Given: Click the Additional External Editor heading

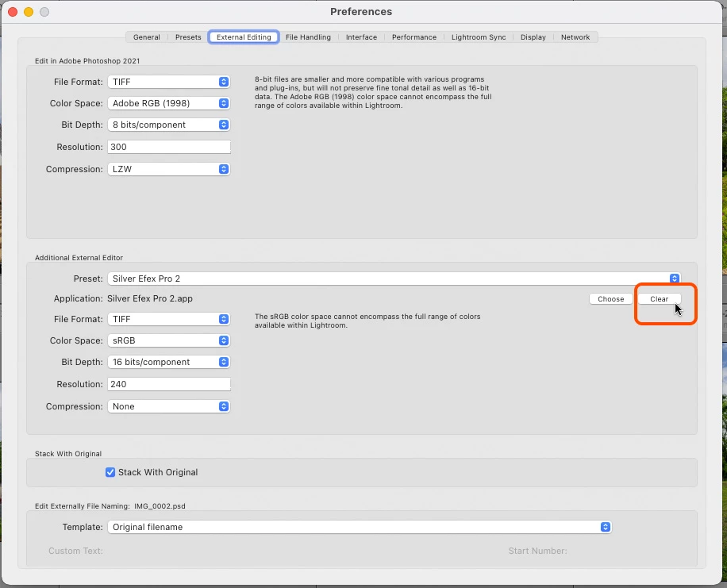Looking at the screenshot, I should click(79, 257).
